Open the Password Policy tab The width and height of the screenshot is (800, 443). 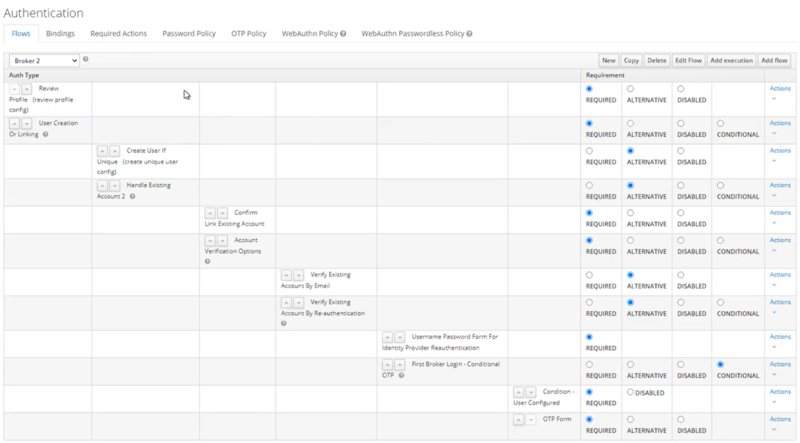tap(189, 34)
